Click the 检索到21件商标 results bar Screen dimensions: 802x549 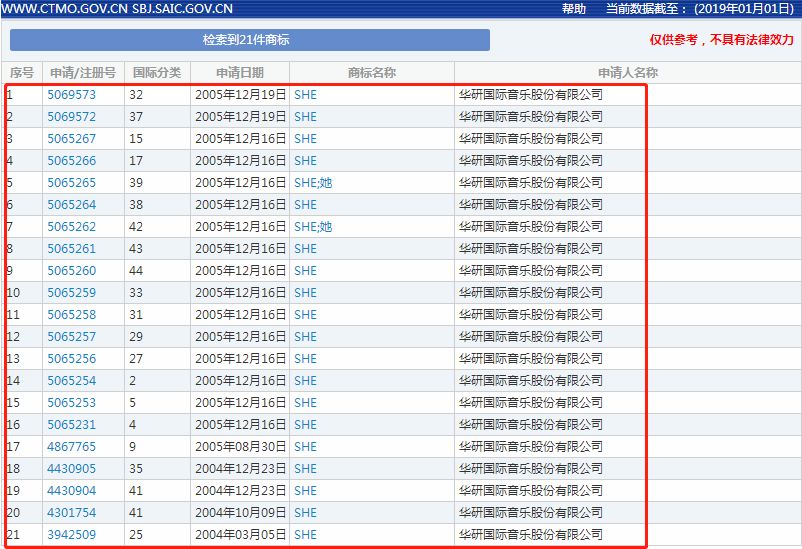(x=250, y=40)
